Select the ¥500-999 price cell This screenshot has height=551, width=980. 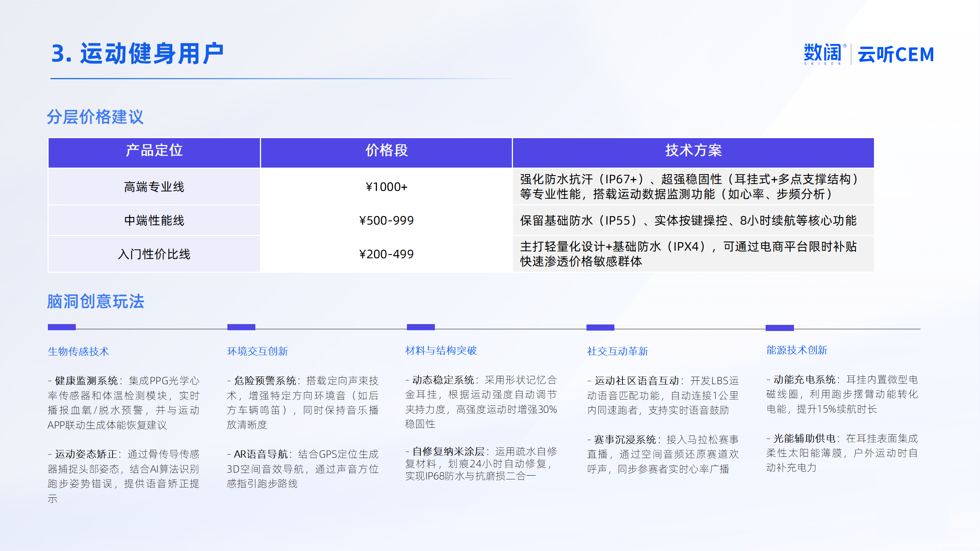[x=386, y=220]
